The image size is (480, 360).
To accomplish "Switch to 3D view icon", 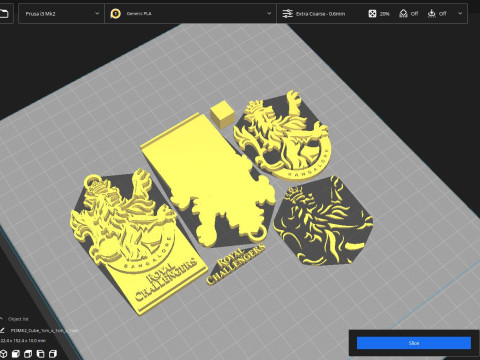I will [3, 353].
